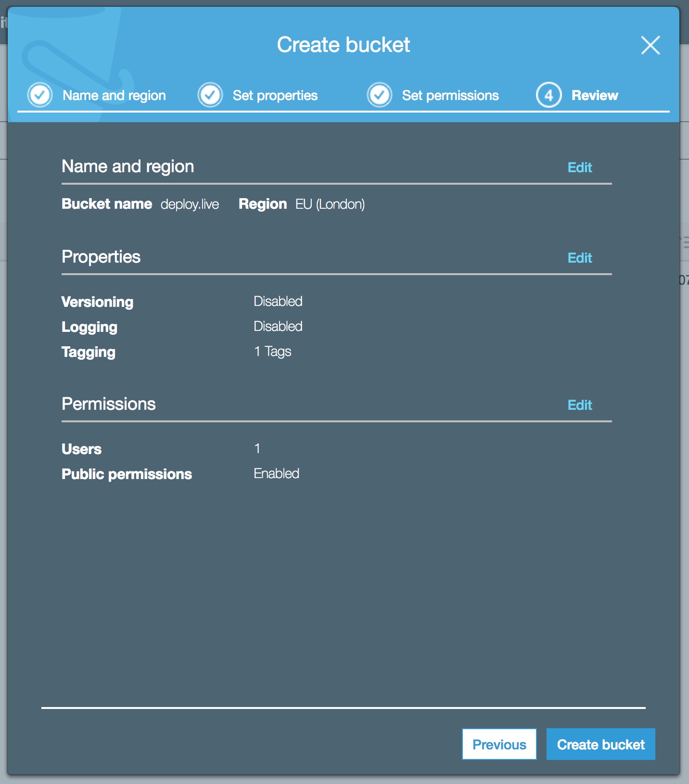Viewport: 689px width, 784px height.
Task: Click the Create bucket button
Action: pos(600,744)
